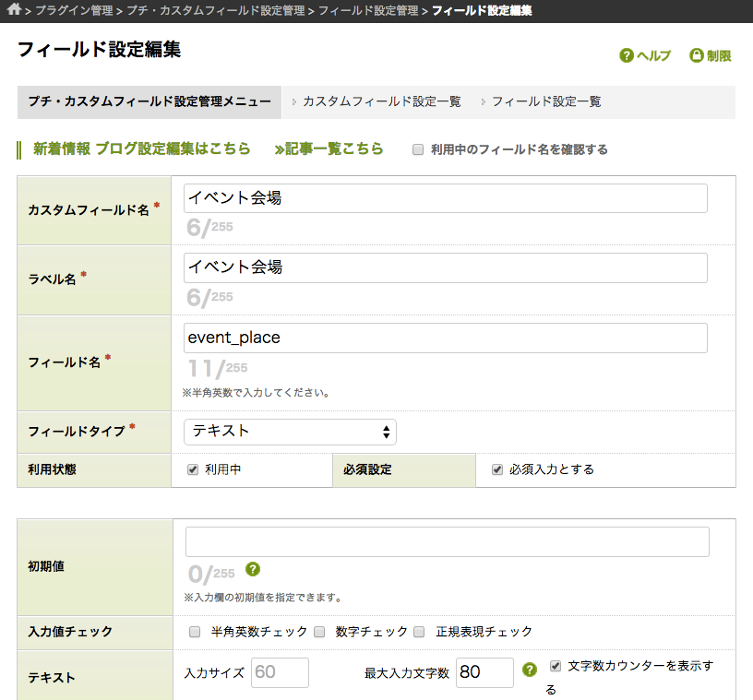Enable 正規表現チェック checkbox

pyautogui.click(x=419, y=632)
